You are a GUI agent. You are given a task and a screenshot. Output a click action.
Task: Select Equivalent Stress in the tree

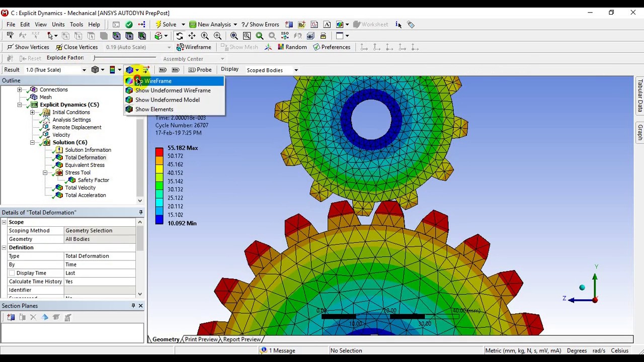tap(85, 165)
